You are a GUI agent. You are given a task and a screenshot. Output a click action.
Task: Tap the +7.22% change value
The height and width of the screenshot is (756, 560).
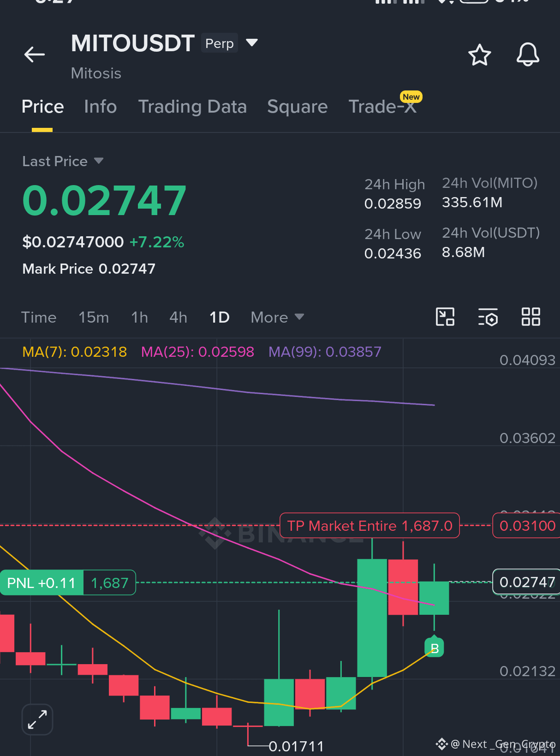157,242
